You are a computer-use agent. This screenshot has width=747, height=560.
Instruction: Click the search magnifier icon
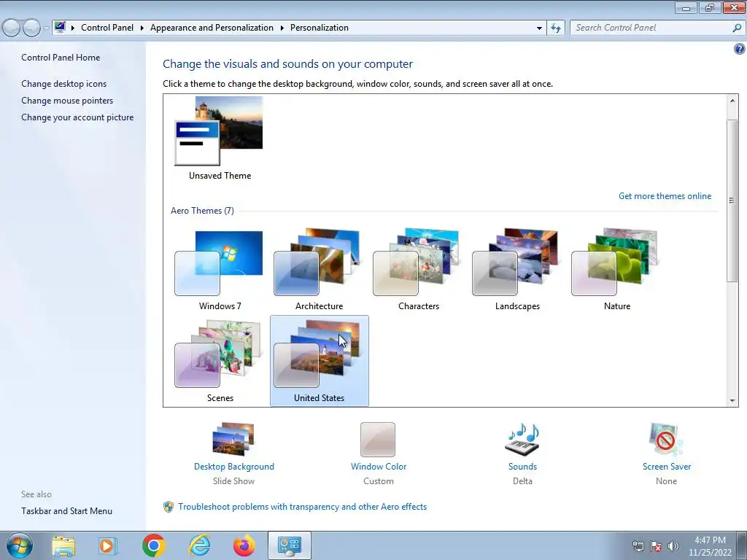click(x=737, y=28)
